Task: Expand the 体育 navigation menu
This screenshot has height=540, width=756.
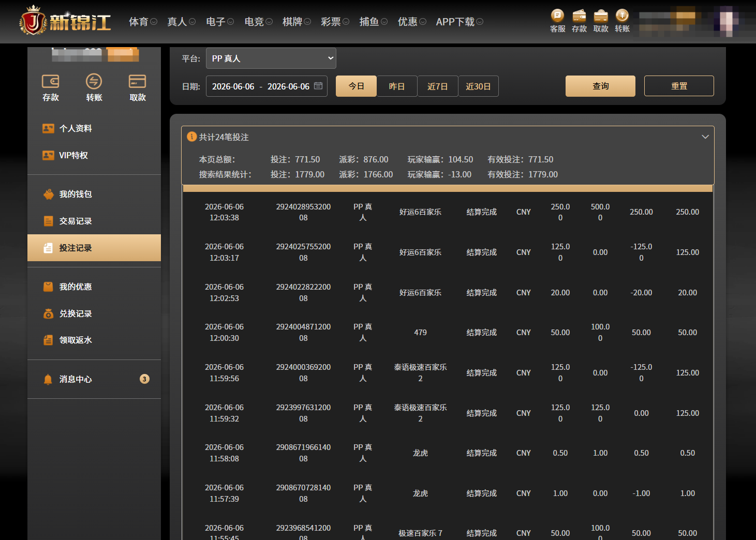Action: [143, 22]
